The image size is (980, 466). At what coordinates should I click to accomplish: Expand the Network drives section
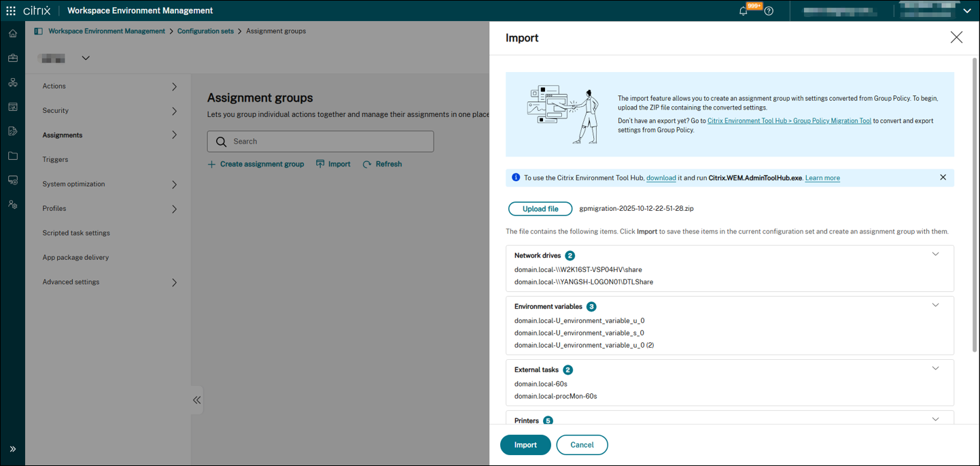point(936,254)
